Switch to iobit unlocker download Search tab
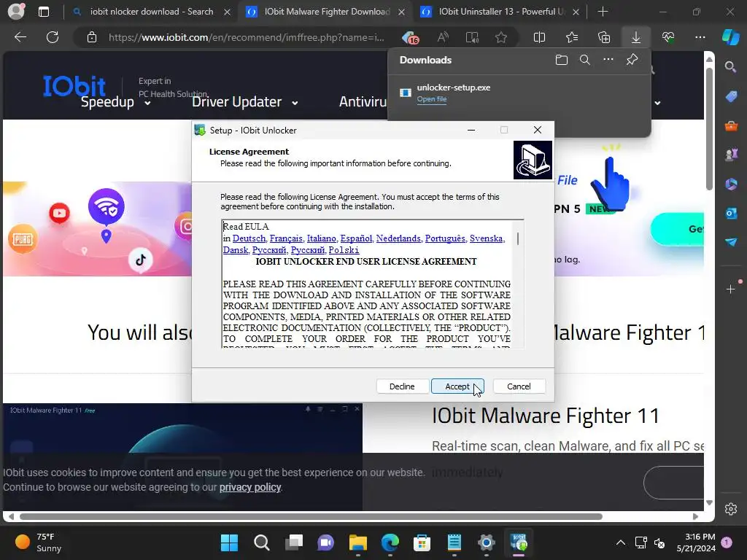 (x=152, y=12)
